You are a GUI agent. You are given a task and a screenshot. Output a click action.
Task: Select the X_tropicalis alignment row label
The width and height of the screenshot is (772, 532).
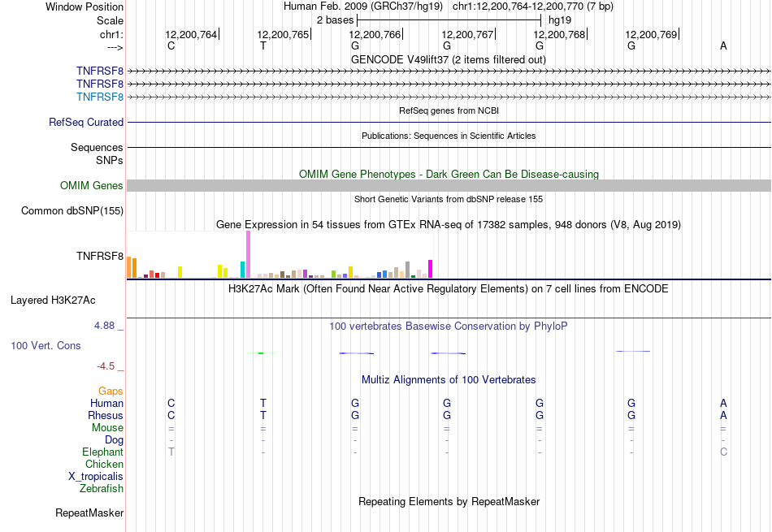96,477
